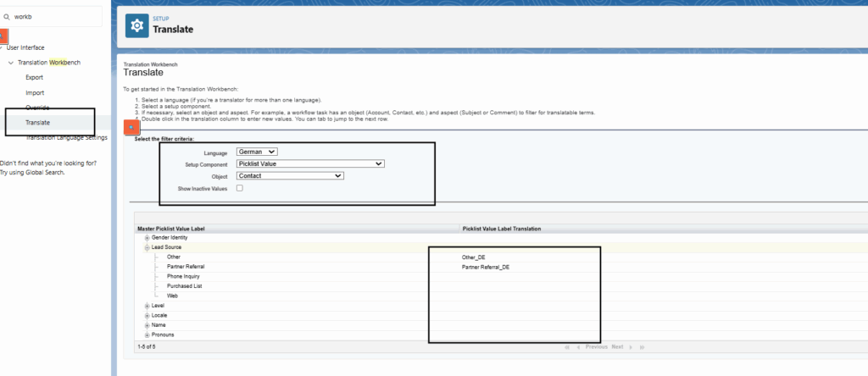Click the 1-5 of 5 record count
The height and width of the screenshot is (376, 868).
146,346
